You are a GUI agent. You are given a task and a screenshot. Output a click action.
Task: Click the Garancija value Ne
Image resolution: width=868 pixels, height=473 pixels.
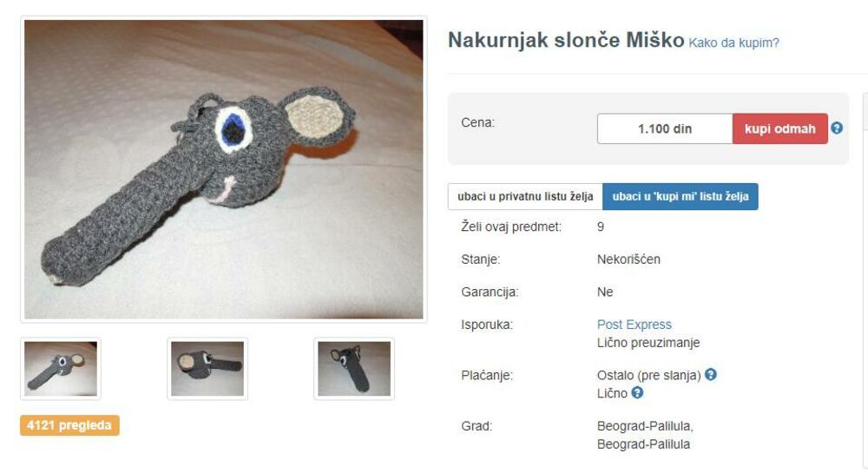(604, 292)
